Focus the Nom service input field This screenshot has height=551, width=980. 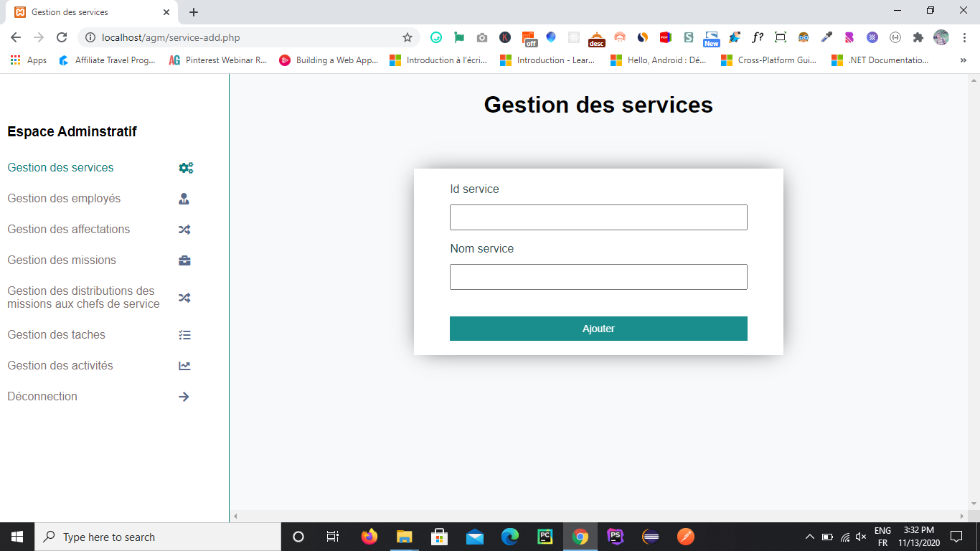[x=598, y=277]
